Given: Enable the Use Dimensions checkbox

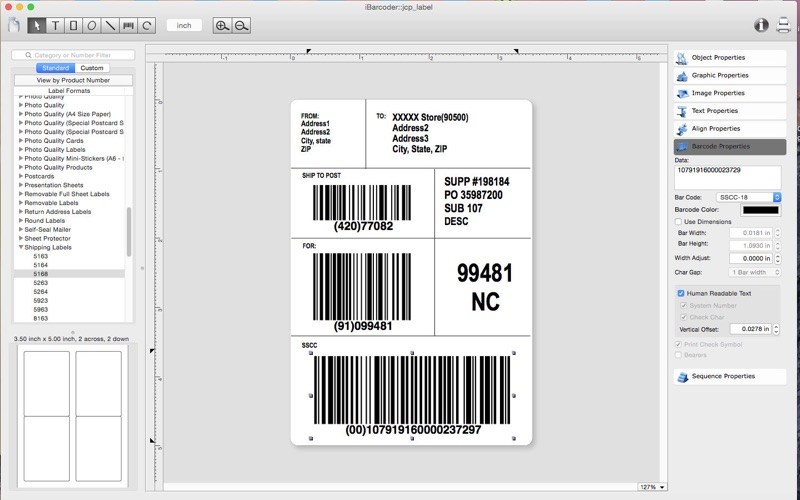Looking at the screenshot, I should tap(679, 221).
